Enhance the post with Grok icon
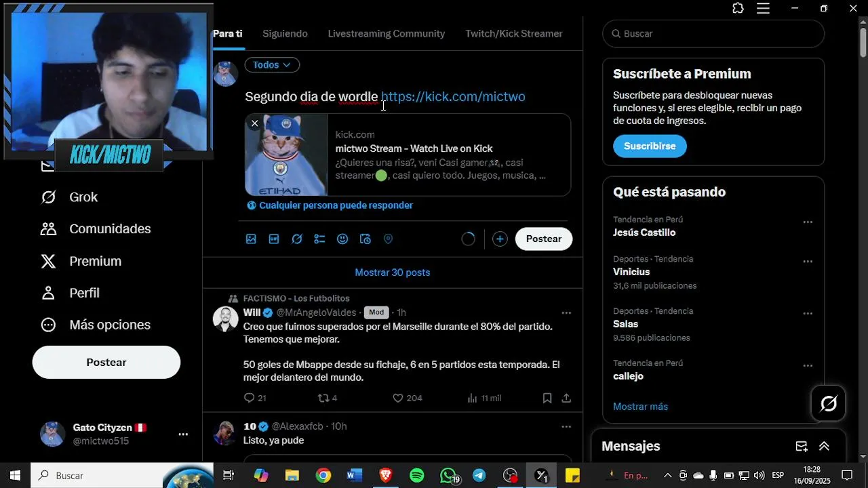The height and width of the screenshot is (488, 868). tap(297, 239)
